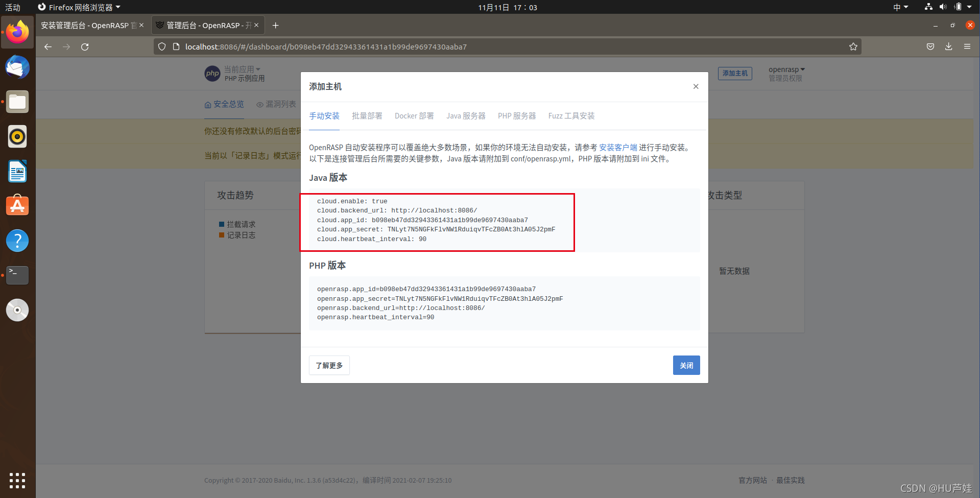Open a new browser tab with the plus icon

pyautogui.click(x=275, y=25)
